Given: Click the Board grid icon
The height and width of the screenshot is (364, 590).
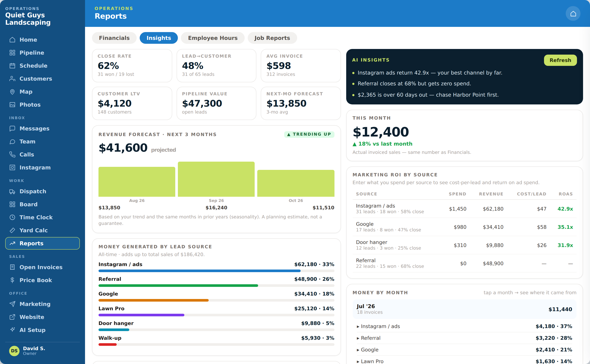Looking at the screenshot, I should pyautogui.click(x=12, y=204).
